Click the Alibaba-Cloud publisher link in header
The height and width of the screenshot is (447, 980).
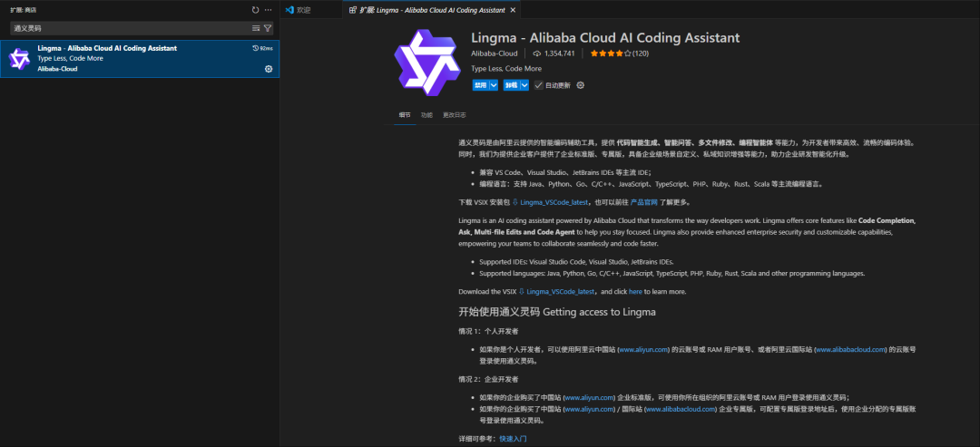495,53
